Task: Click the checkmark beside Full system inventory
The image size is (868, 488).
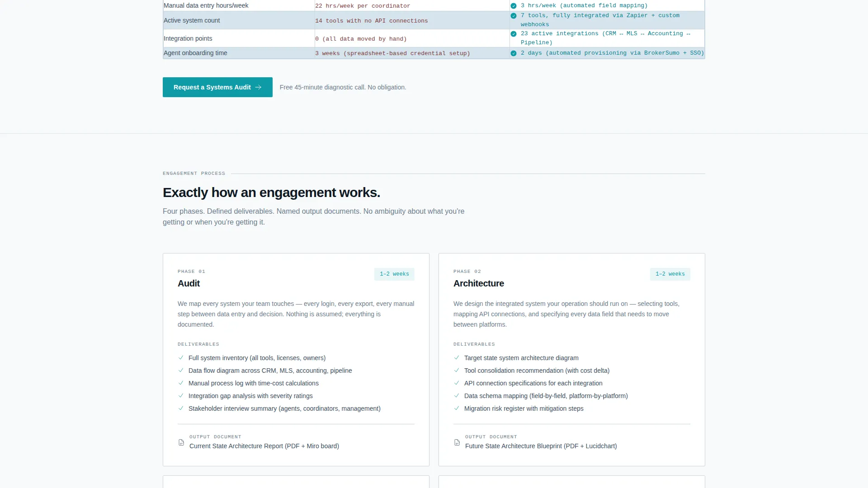Action: tap(181, 357)
